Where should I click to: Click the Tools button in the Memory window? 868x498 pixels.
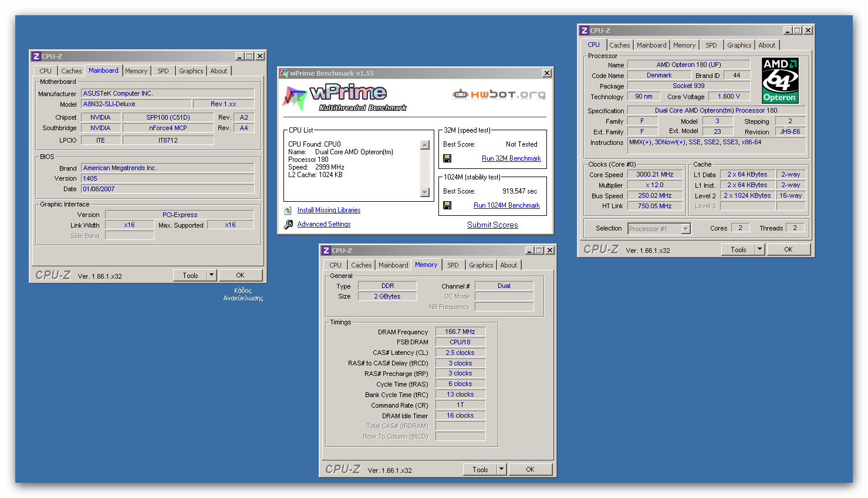480,469
